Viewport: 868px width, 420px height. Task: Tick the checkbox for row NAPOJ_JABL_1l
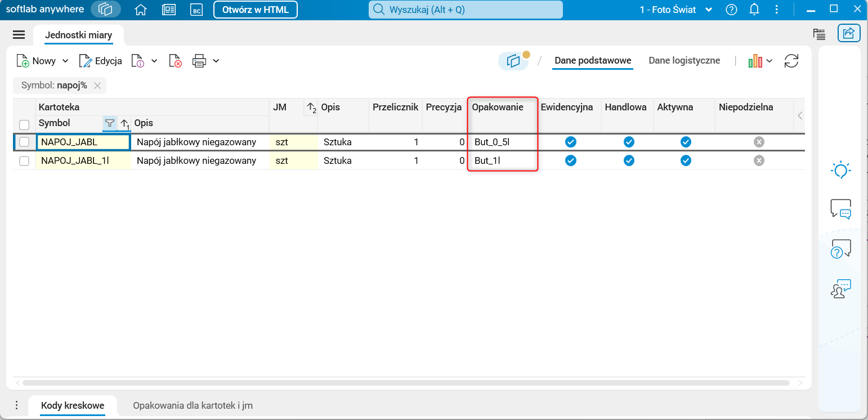pos(24,161)
